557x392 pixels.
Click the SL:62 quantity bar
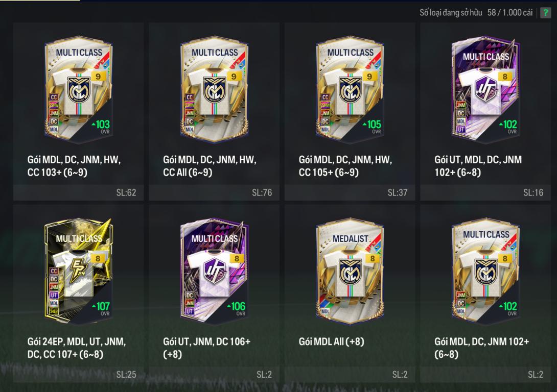(x=79, y=192)
